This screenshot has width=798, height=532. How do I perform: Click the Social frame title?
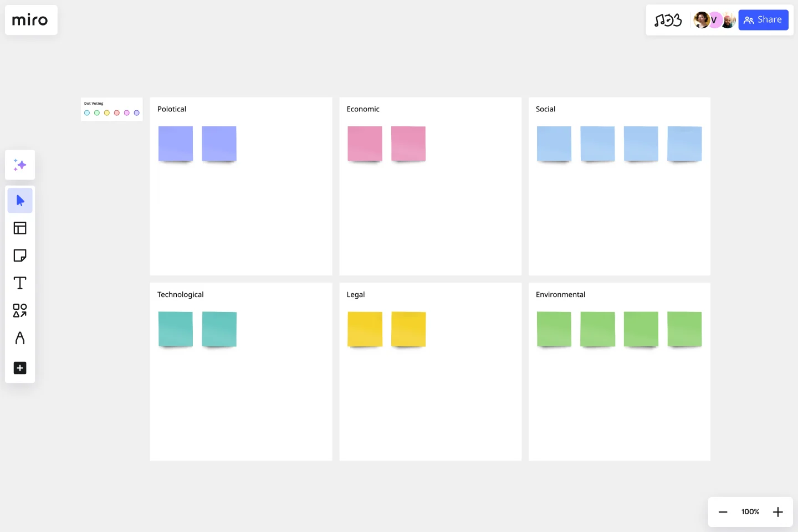pos(545,109)
